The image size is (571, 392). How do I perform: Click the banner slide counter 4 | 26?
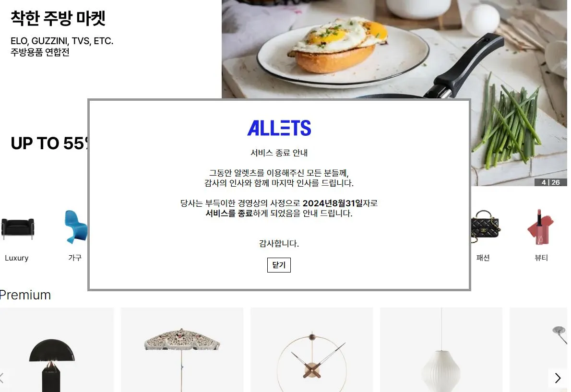point(551,182)
